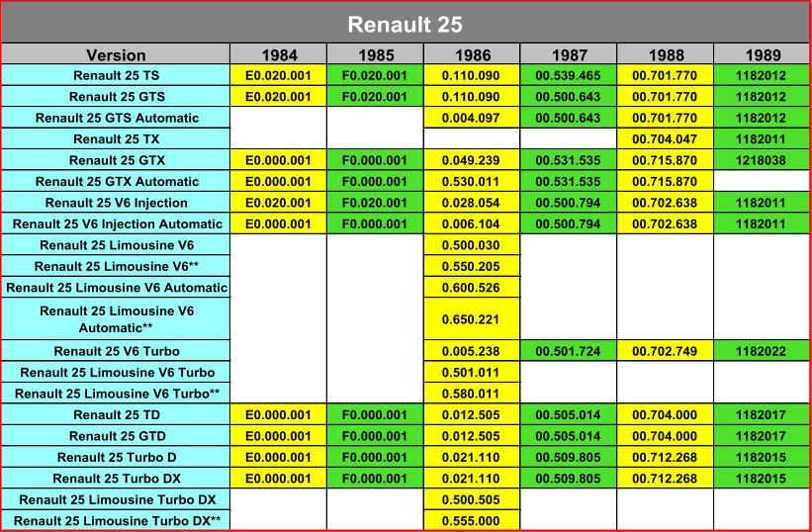Select 00.702.638 in the V6 Injection Automatic row
812x532 pixels.
pyautogui.click(x=665, y=223)
